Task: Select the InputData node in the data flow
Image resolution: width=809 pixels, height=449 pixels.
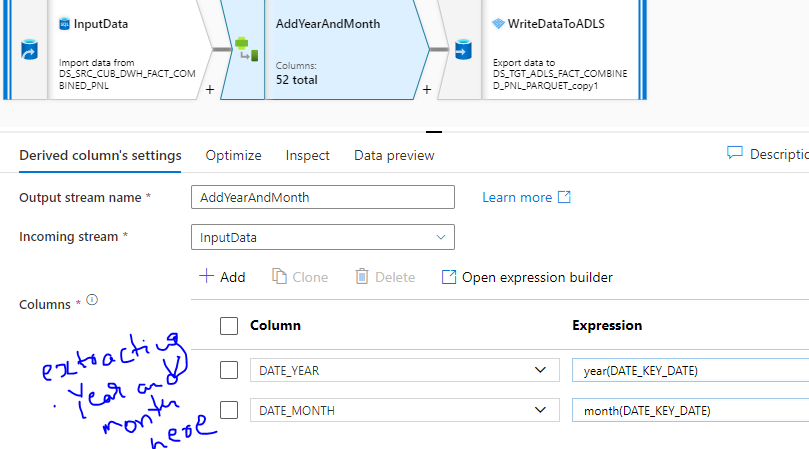Action: (127, 50)
